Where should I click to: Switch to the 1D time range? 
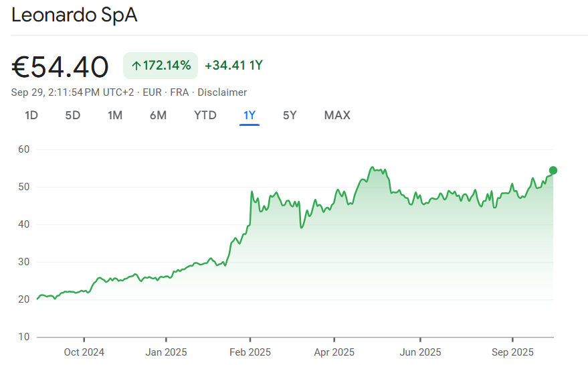[31, 115]
